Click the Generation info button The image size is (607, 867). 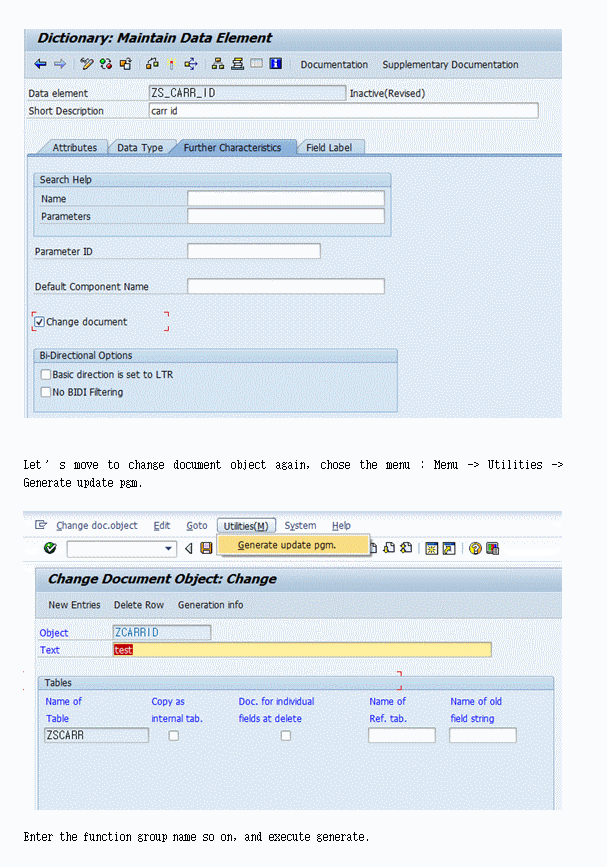point(210,605)
